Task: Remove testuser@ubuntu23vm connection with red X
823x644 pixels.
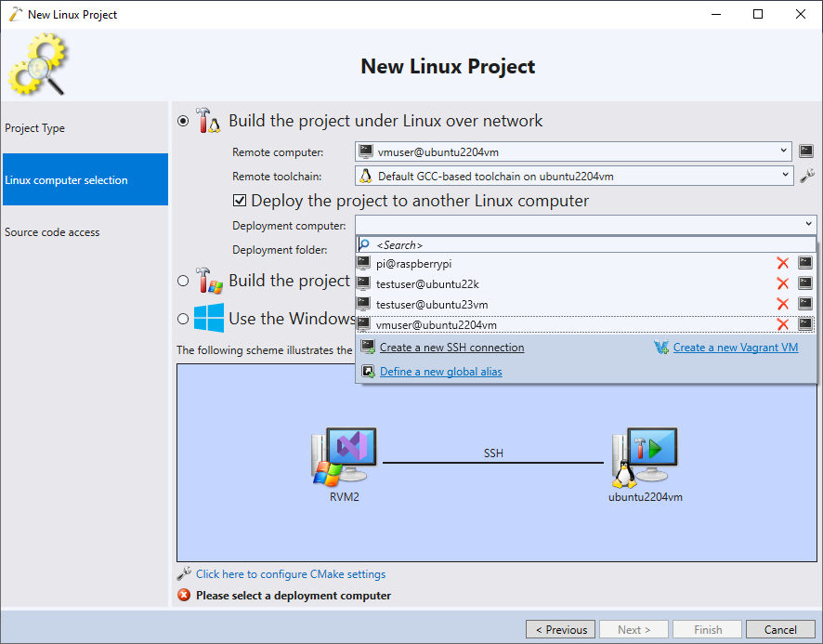Action: tap(782, 304)
